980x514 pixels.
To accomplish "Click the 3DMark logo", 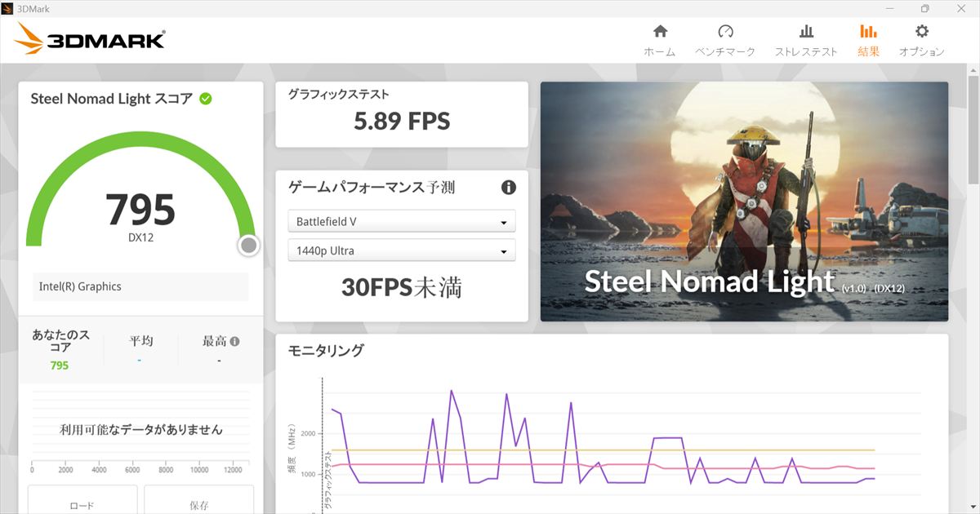I will pos(90,39).
